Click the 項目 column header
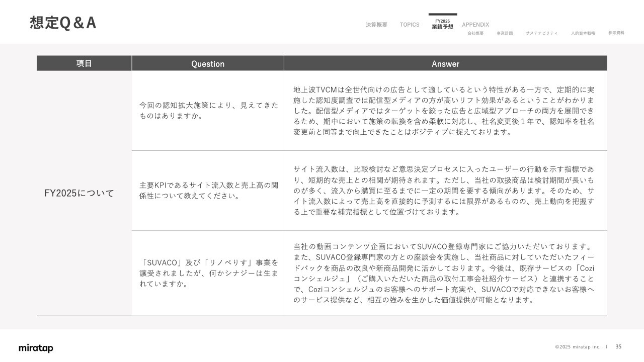 [84, 63]
